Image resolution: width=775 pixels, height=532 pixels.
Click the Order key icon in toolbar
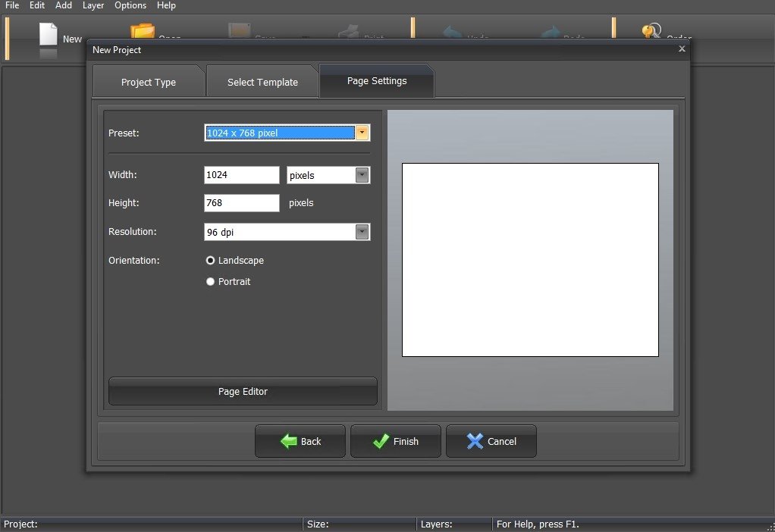(651, 30)
